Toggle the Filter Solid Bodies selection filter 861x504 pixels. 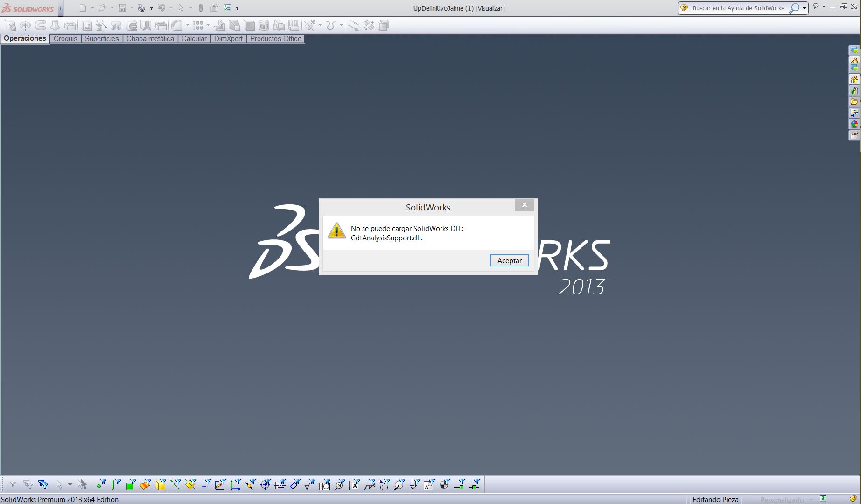(161, 484)
